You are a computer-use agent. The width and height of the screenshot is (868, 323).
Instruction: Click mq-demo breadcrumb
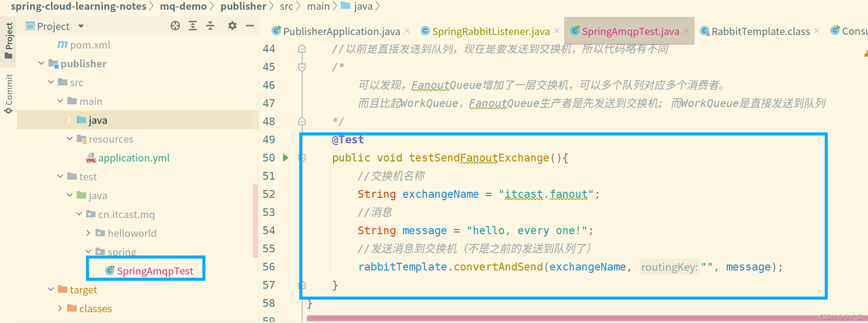(x=183, y=6)
